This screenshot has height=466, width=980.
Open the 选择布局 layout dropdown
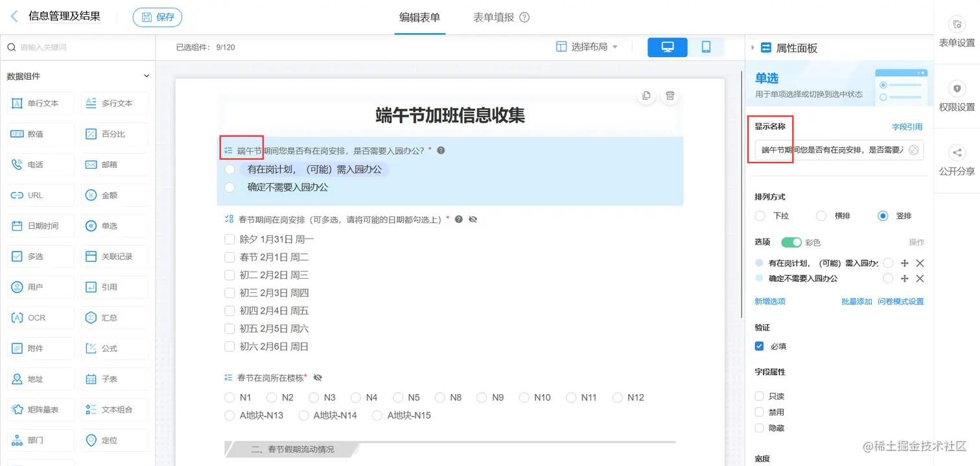pos(587,47)
